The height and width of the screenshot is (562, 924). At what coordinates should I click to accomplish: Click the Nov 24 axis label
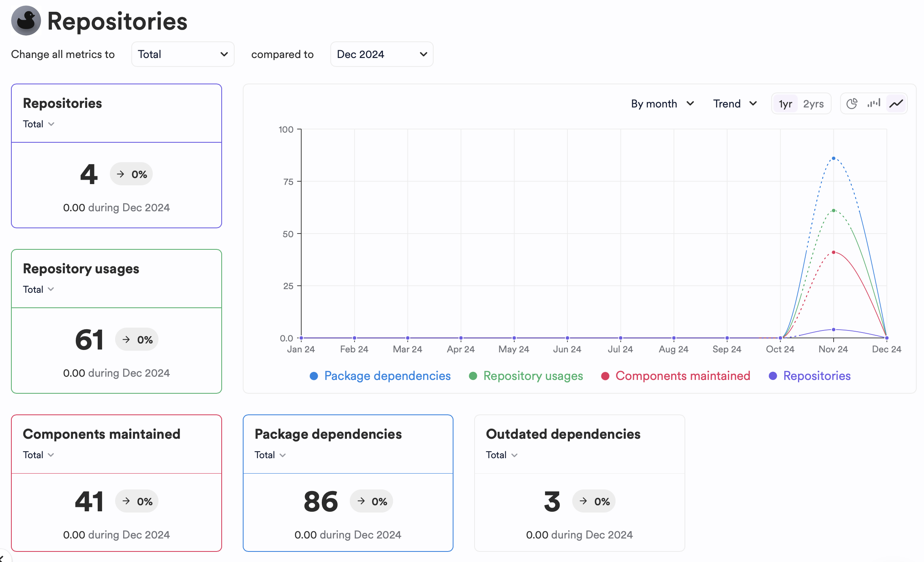point(833,349)
